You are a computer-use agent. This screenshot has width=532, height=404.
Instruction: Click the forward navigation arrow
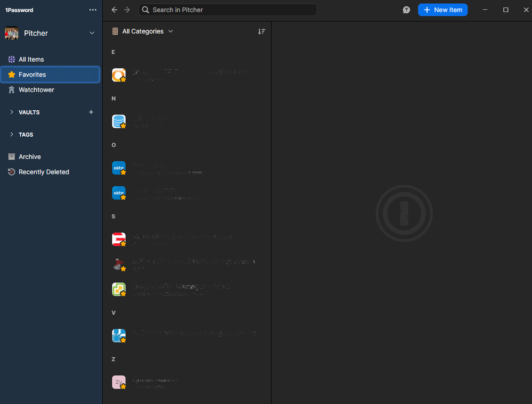coord(127,10)
